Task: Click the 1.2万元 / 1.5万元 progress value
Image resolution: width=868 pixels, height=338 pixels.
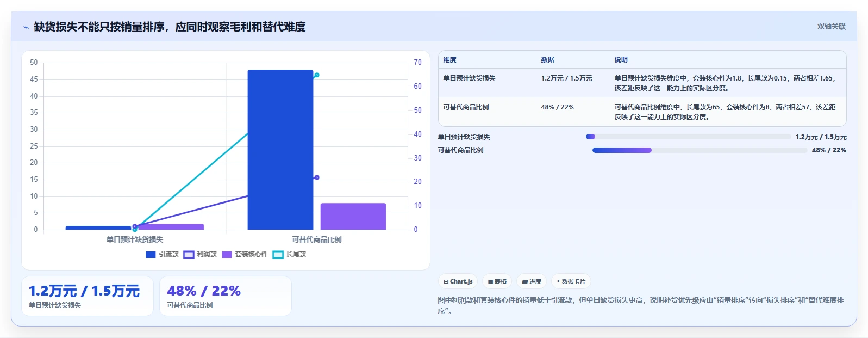Action: click(x=821, y=137)
